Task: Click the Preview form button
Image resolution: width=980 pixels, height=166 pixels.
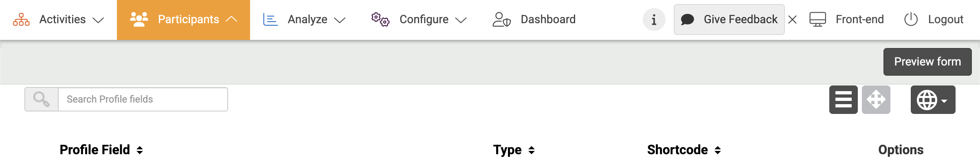Action: coord(927,62)
